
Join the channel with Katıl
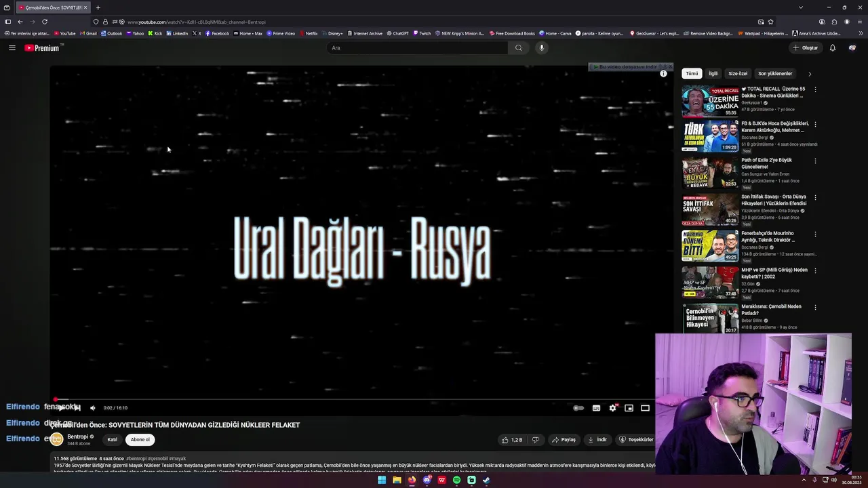tap(112, 440)
